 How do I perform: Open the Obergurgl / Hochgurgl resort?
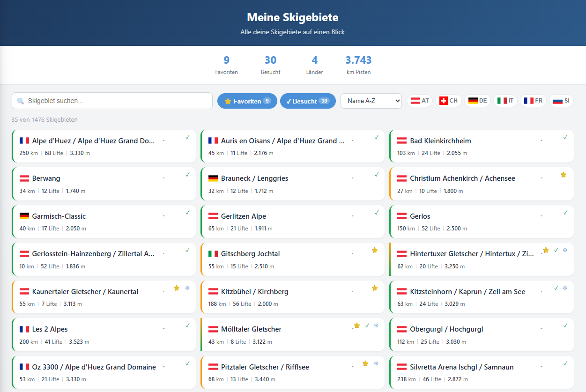point(446,329)
